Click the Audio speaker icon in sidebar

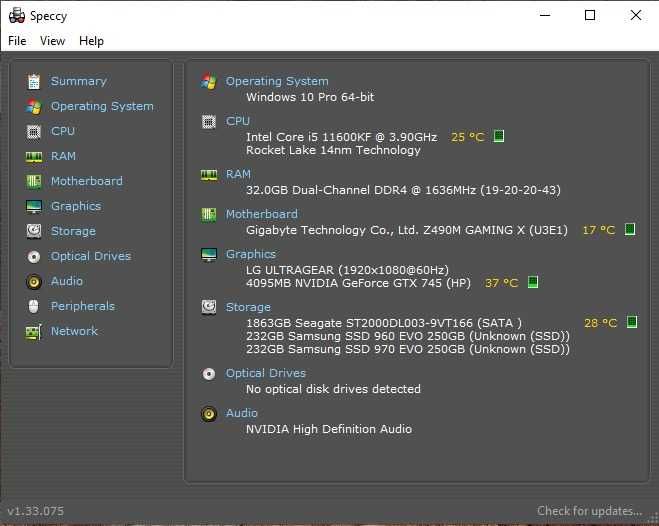(x=34, y=281)
